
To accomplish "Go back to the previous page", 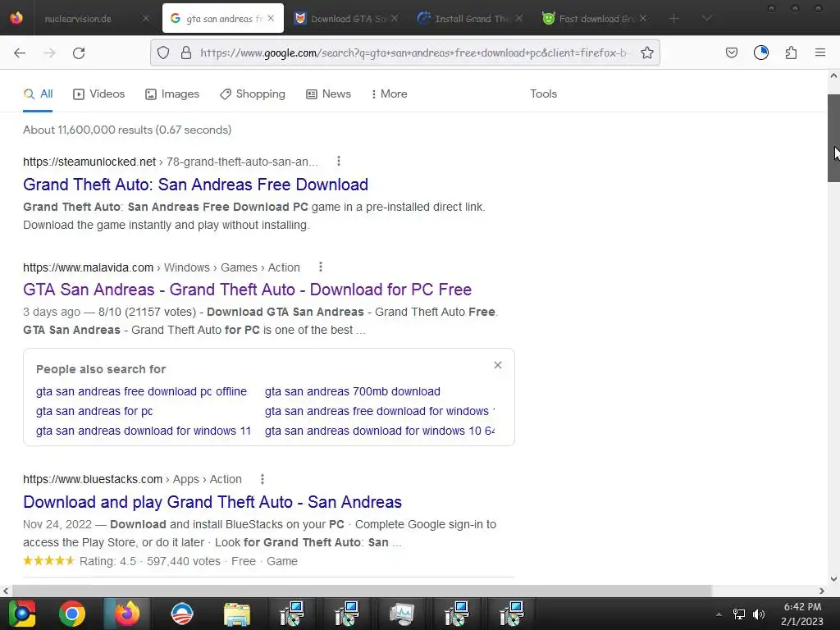I will [20, 52].
